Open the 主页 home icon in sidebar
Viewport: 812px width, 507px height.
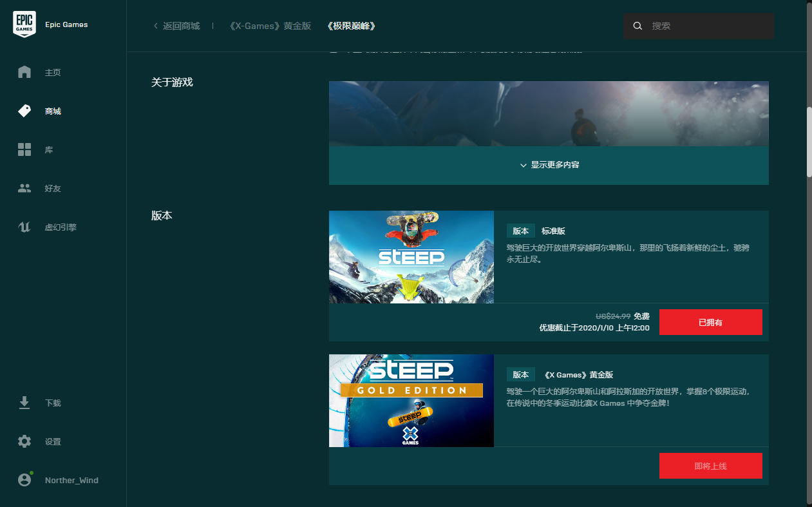24,72
